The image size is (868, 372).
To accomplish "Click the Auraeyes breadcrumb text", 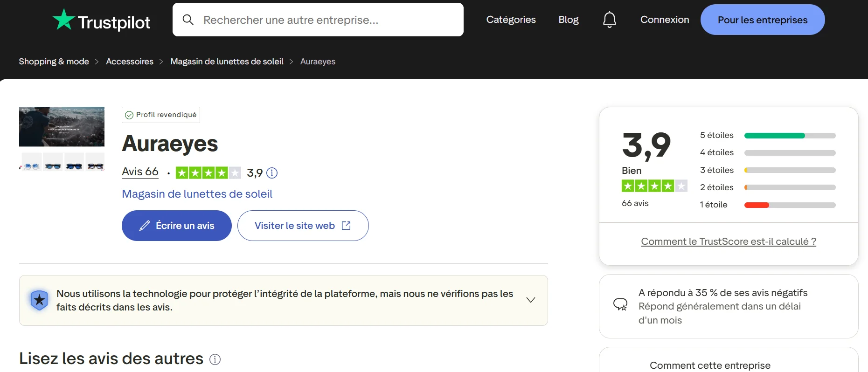I will point(318,62).
